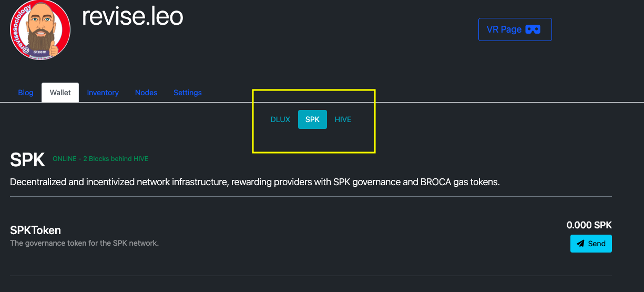The width and height of the screenshot is (644, 292).
Task: Click the SPKToken title
Action: click(x=35, y=230)
